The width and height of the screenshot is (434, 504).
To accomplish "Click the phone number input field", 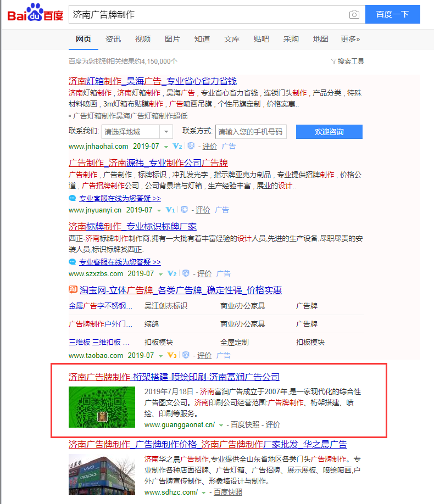I will pos(251,132).
